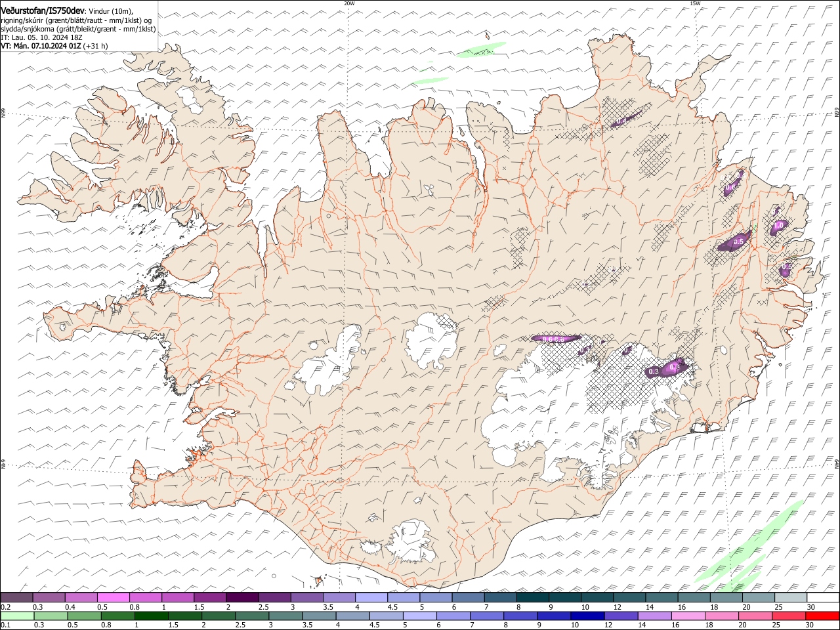Viewport: 840px width, 630px height.
Task: Select the bright pink 0.5–0.8 top legend swatch
Action: [x=113, y=597]
